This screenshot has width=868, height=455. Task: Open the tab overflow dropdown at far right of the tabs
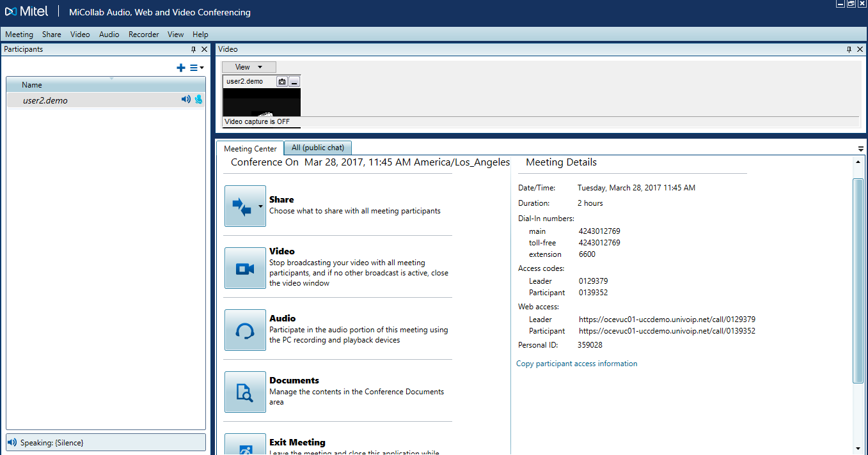click(x=861, y=149)
